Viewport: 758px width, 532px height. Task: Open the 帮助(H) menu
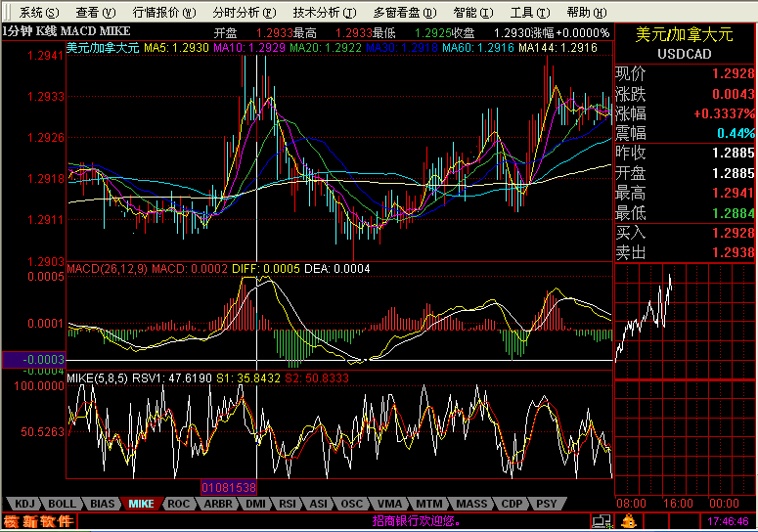pyautogui.click(x=587, y=12)
